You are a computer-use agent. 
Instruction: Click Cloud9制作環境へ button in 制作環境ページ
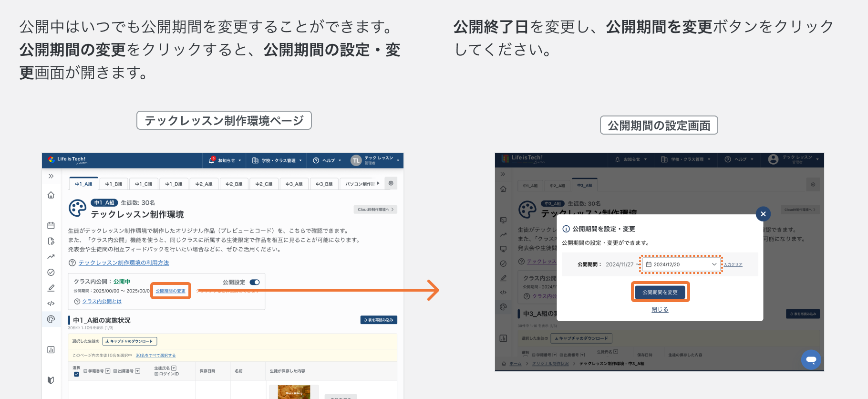(x=375, y=210)
